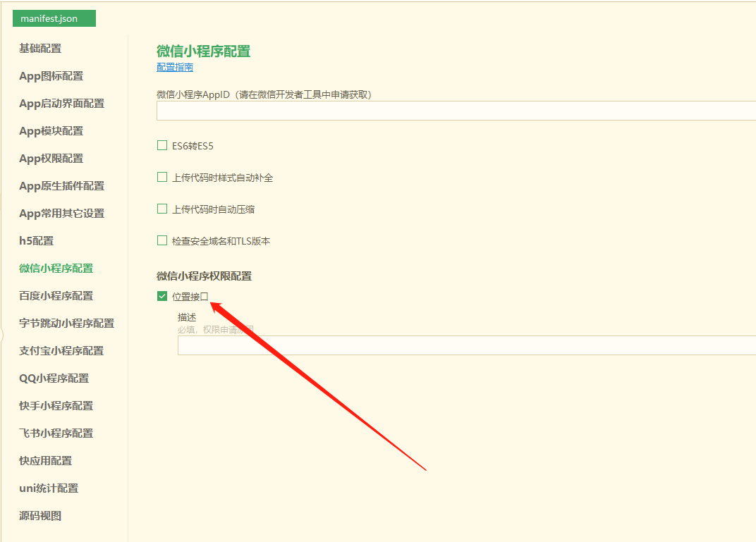Open the 配置指南 link
Image resolution: width=756 pixels, height=542 pixels.
[174, 67]
